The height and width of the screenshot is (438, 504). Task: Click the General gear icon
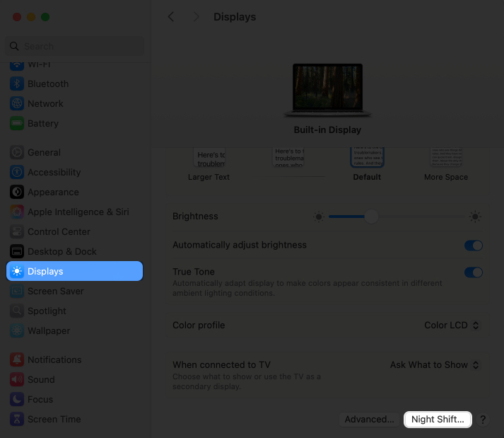click(x=17, y=152)
